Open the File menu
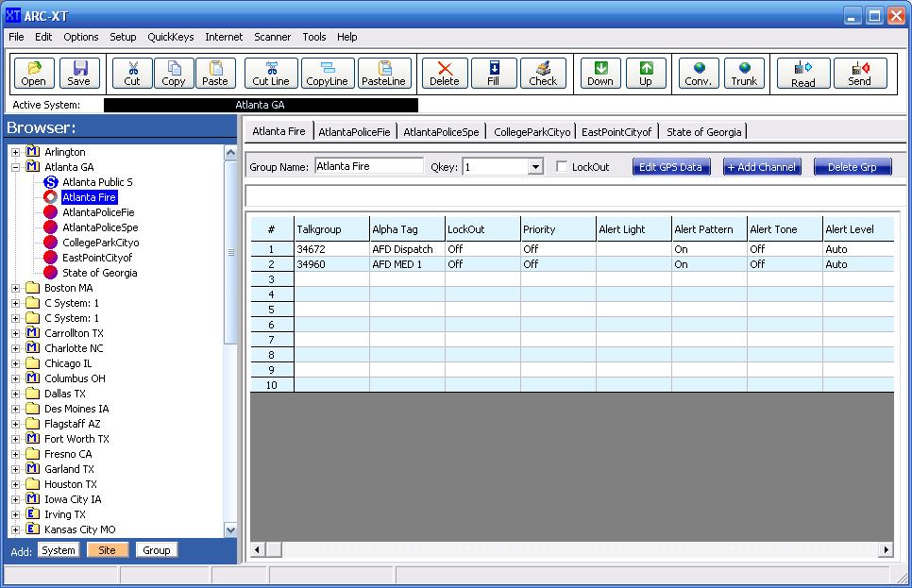The image size is (912, 588). (16, 37)
